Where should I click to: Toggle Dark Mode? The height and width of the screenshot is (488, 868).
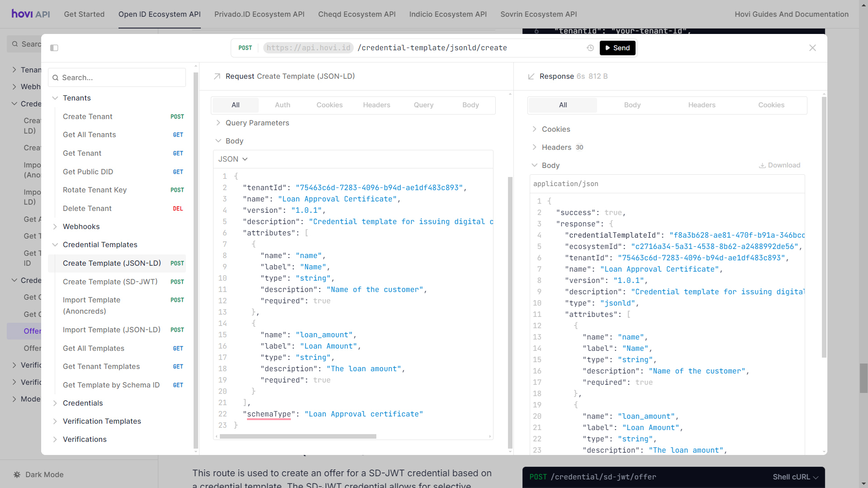(x=38, y=474)
